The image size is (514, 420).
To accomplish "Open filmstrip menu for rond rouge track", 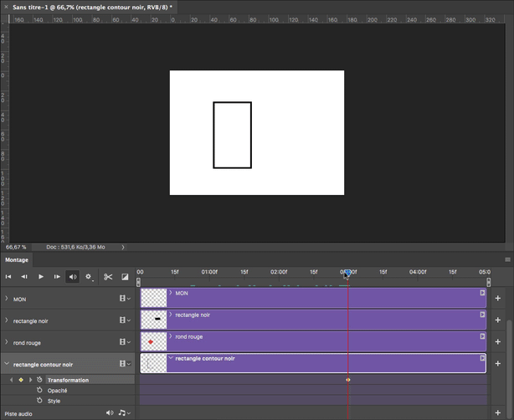I will (x=125, y=342).
